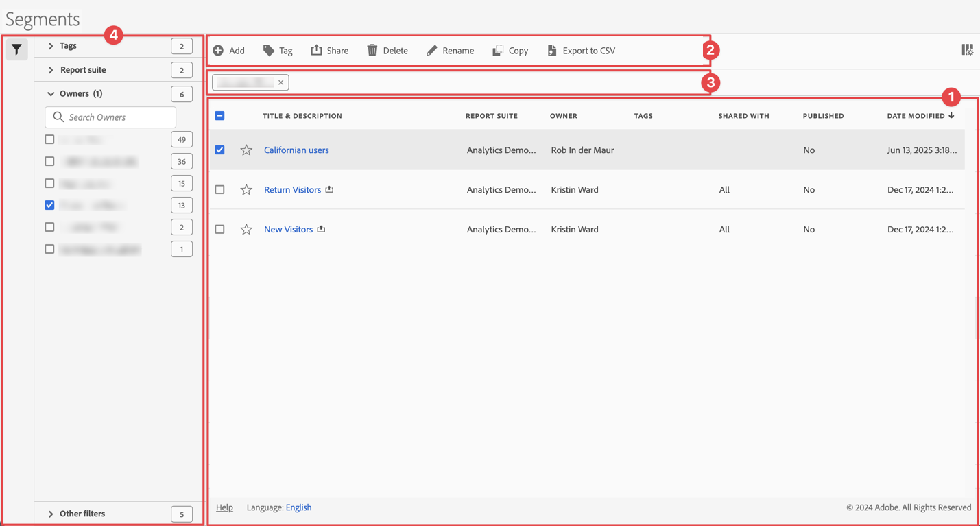This screenshot has width=980, height=526.
Task: Open the Return Visitors segment link
Action: (292, 190)
